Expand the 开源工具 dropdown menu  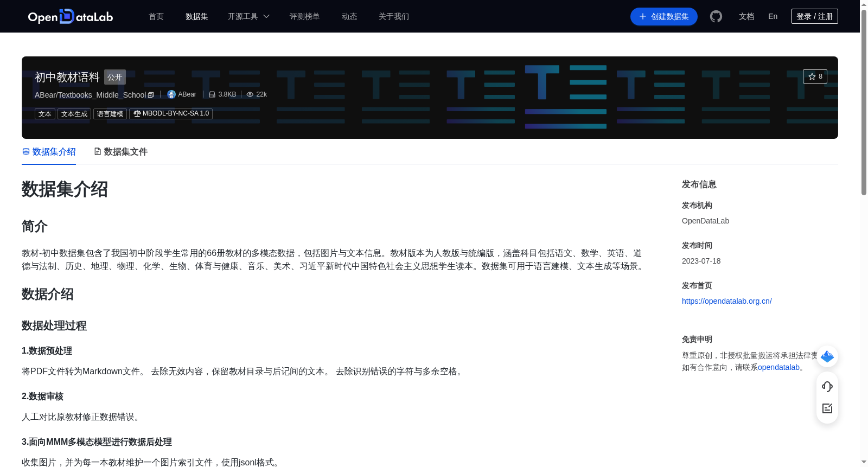(x=248, y=16)
